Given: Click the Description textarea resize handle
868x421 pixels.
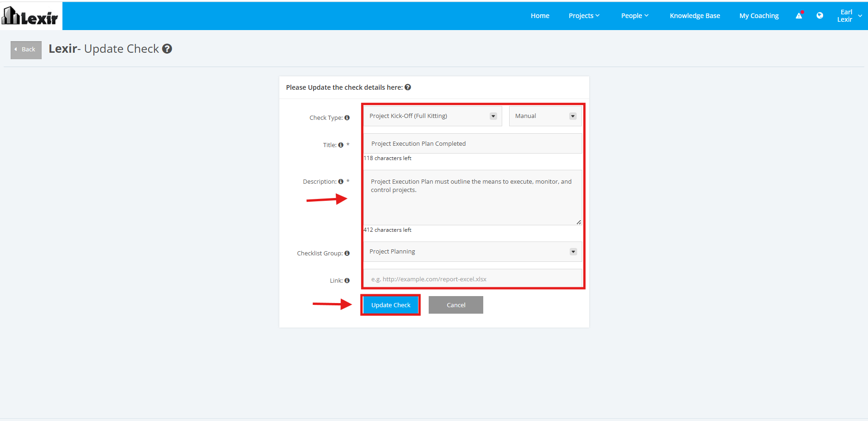Looking at the screenshot, I should pos(579,222).
